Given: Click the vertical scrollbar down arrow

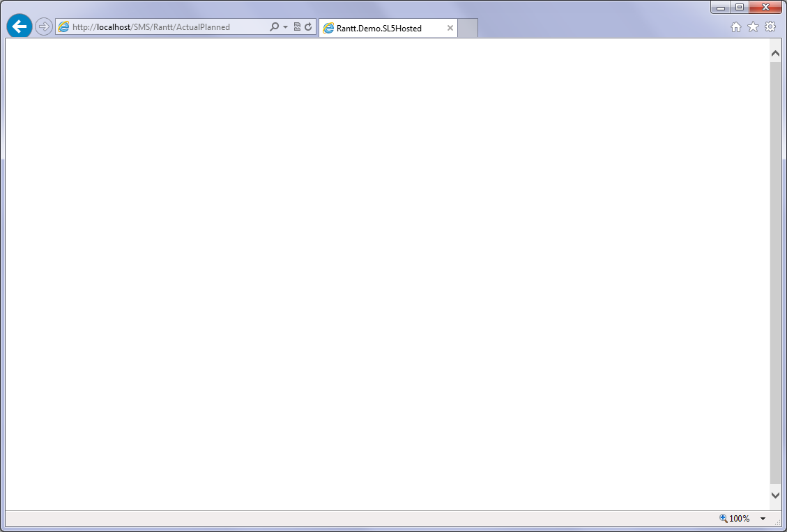Looking at the screenshot, I should click(x=775, y=494).
